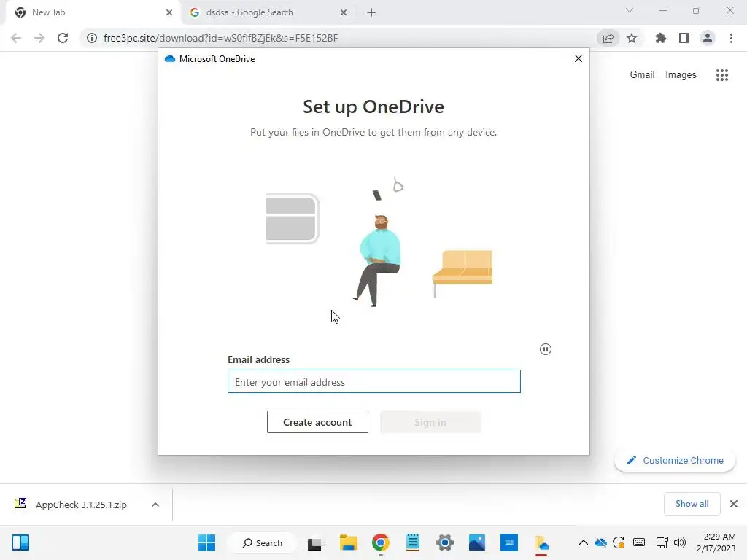Open network status tray icon
Viewport: 747px width, 560px height.
(x=662, y=542)
